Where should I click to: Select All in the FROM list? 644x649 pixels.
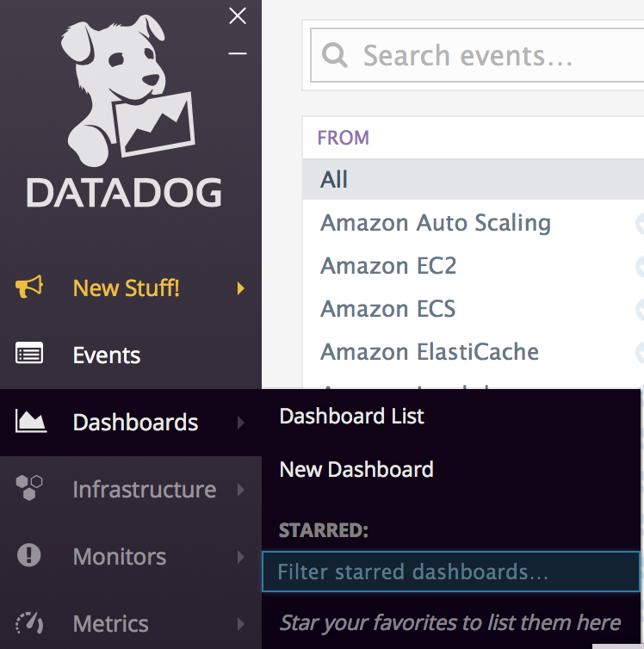pyautogui.click(x=473, y=180)
